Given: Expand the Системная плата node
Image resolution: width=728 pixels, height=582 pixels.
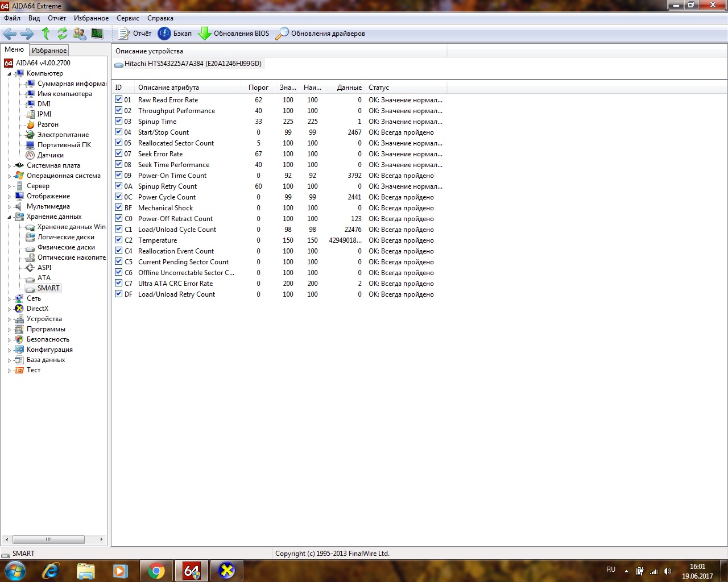Looking at the screenshot, I should pos(9,166).
